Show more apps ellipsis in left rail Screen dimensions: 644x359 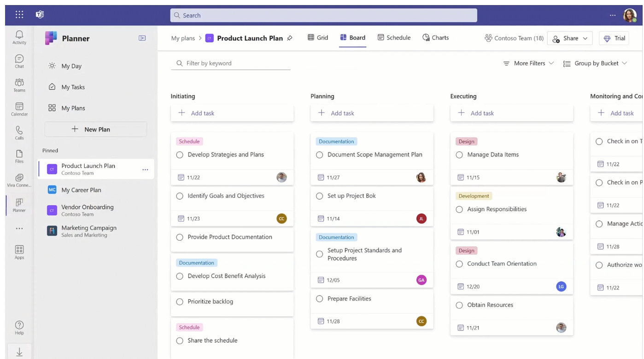tap(19, 228)
